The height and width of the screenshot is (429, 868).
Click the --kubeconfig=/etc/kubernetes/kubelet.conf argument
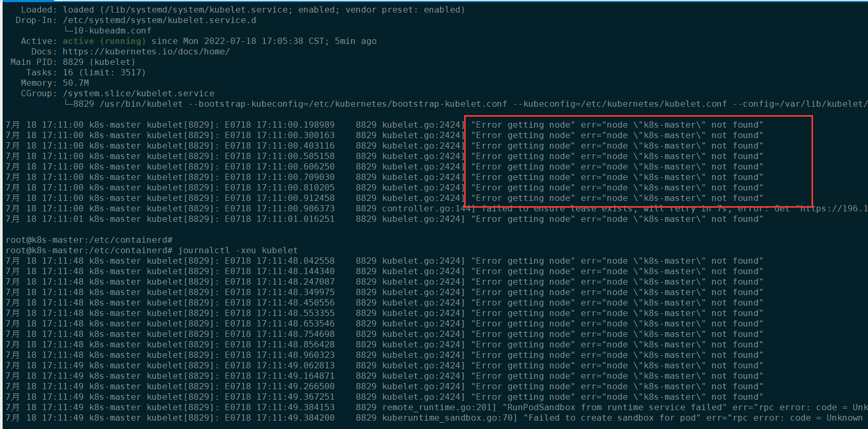620,104
